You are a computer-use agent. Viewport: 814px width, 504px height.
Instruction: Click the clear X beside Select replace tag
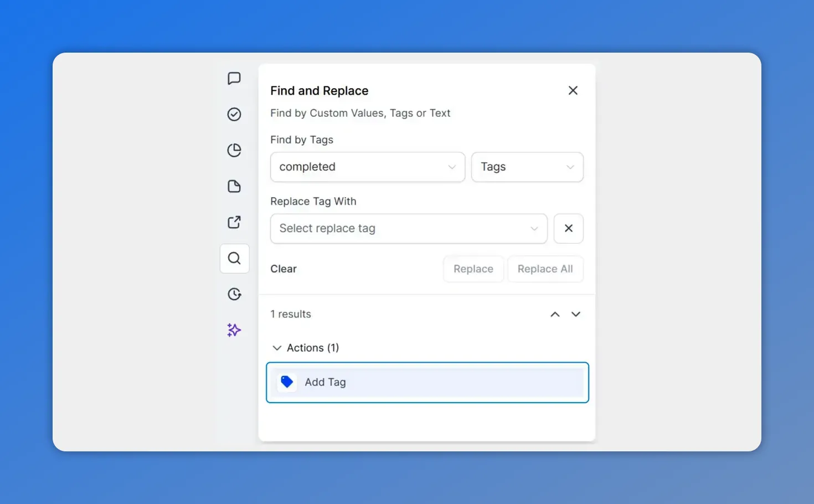pyautogui.click(x=568, y=228)
